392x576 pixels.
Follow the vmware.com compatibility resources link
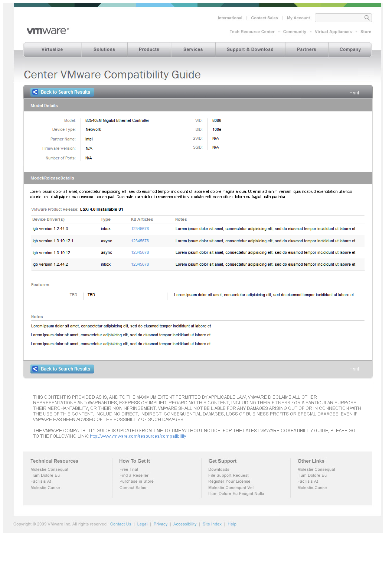(138, 436)
